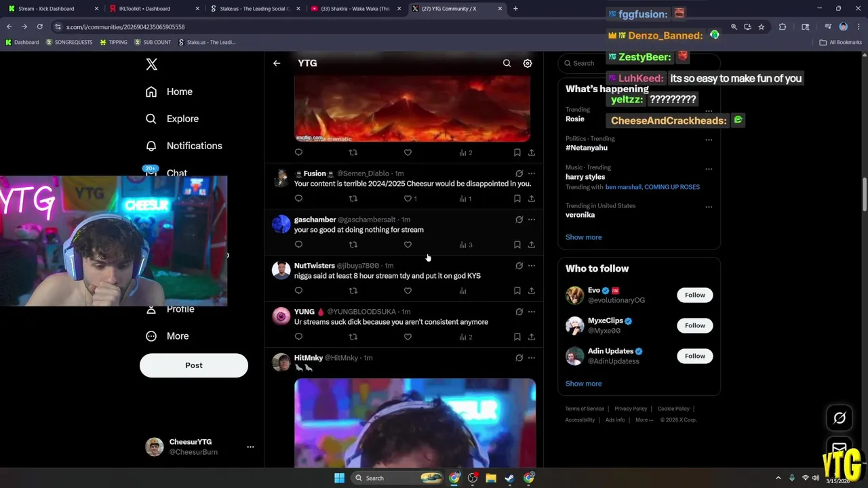Share YUNG's post
Viewport: 868px width, 488px height.
point(532,337)
